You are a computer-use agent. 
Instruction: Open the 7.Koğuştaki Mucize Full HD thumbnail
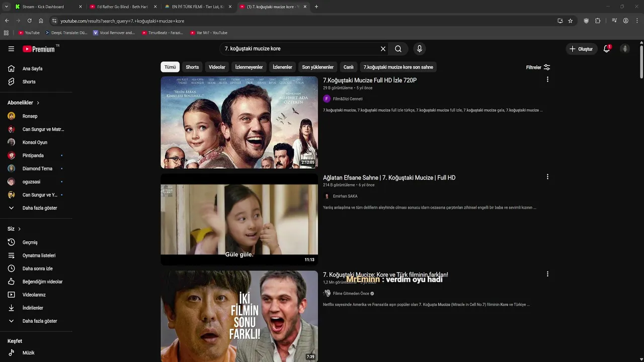[x=239, y=122]
